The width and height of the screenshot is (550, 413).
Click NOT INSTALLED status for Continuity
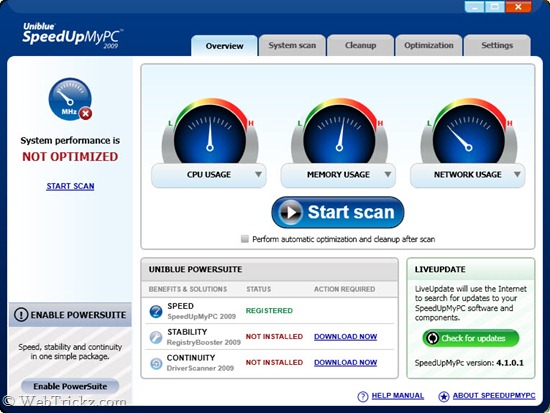[274, 362]
